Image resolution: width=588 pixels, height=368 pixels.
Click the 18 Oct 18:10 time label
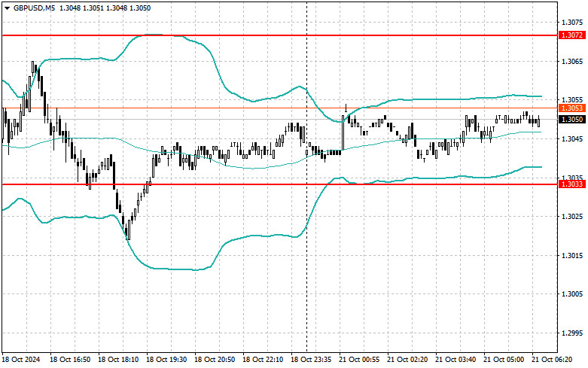(x=117, y=360)
